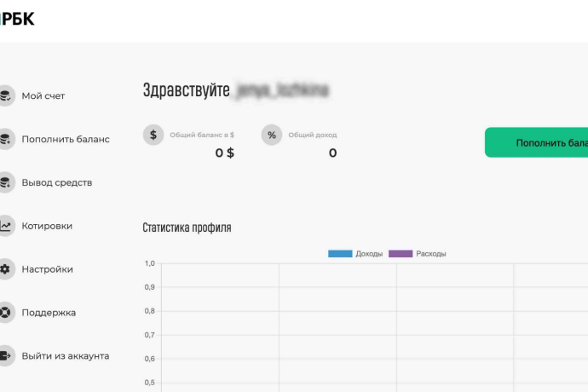This screenshot has height=392, width=588.
Task: Open the Мой счет menu item
Action: 43,96
